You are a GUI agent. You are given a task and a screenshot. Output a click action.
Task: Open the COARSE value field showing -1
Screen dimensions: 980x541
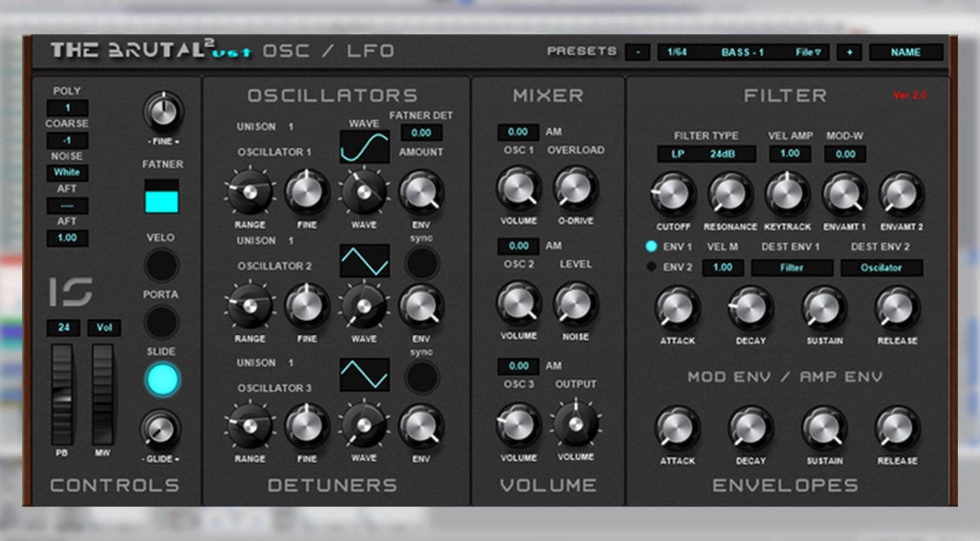(x=67, y=140)
